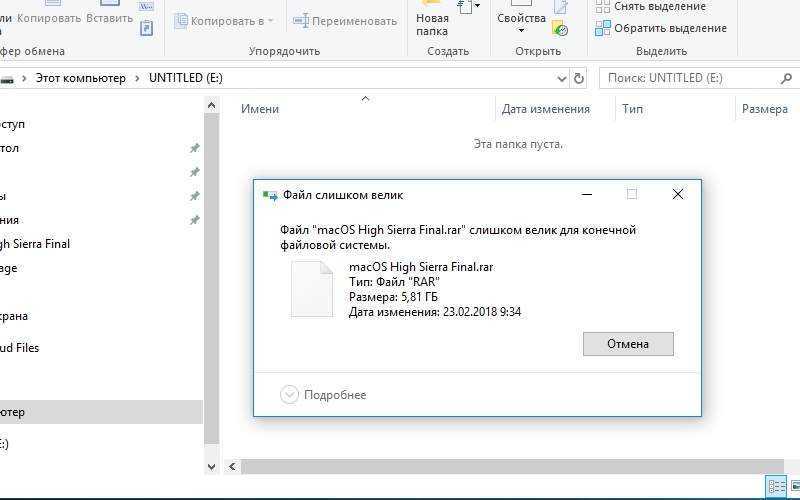Click the 'Copy to' folder icon
The width and height of the screenshot is (800, 500).
(x=181, y=21)
